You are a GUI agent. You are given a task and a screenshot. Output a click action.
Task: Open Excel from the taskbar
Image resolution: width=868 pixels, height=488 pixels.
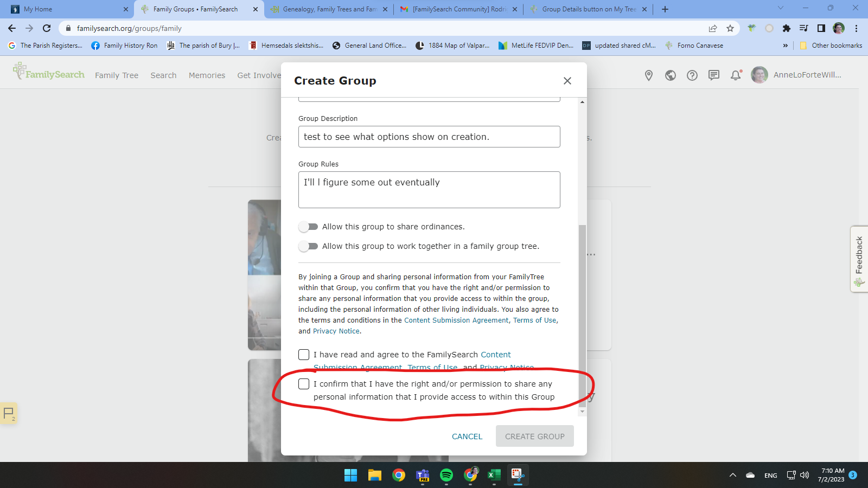pyautogui.click(x=494, y=476)
